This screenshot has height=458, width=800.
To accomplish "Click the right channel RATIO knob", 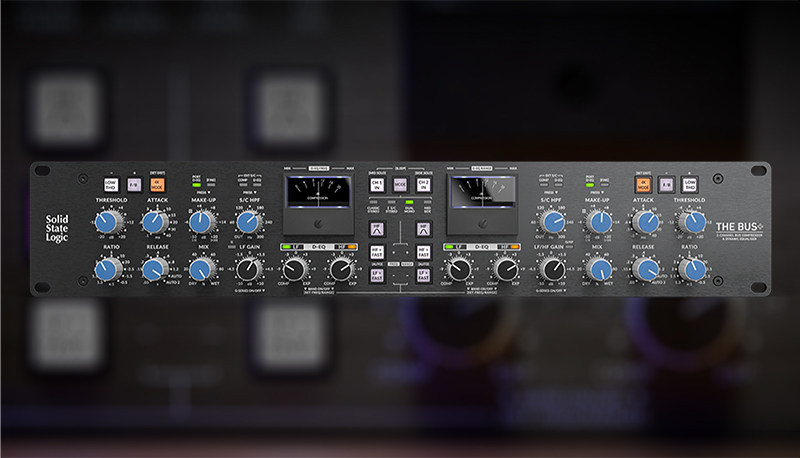I will (x=693, y=269).
